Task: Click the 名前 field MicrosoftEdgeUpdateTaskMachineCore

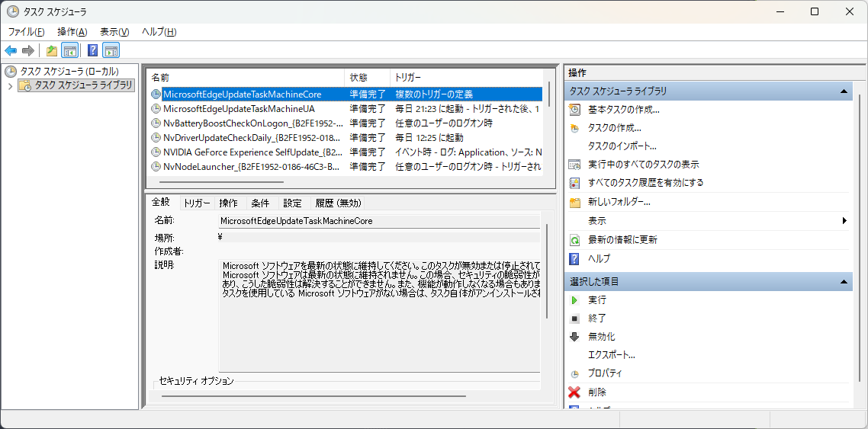Action: [379, 221]
